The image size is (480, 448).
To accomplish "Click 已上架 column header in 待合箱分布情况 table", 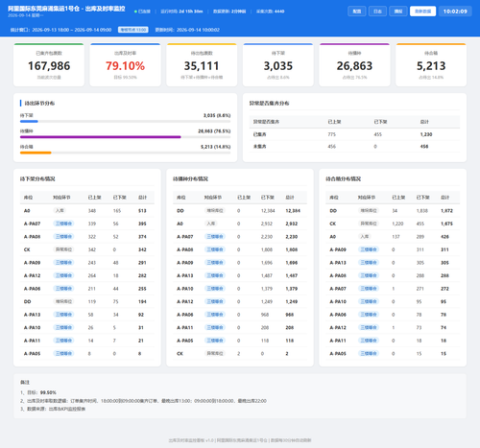I will tap(398, 198).
